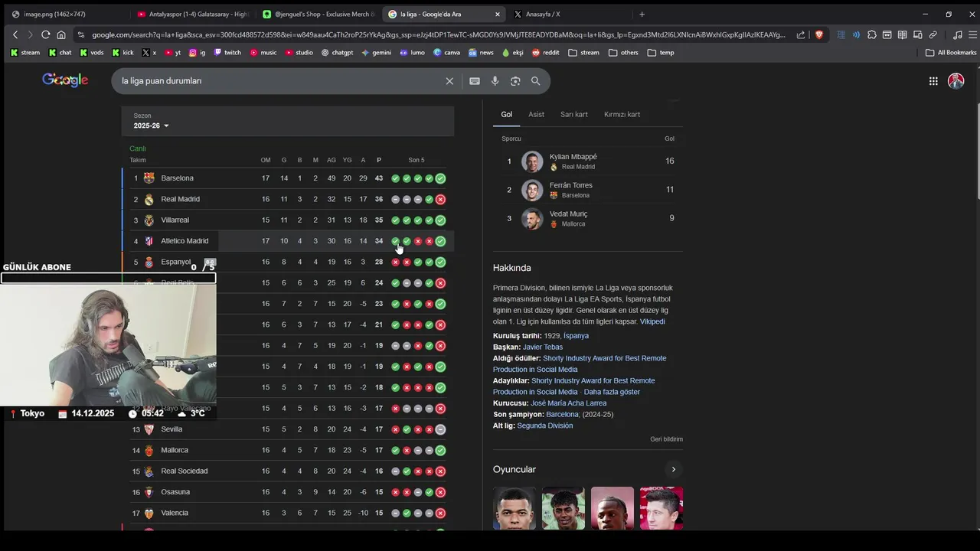Open the twitch bookmark

pos(227,53)
